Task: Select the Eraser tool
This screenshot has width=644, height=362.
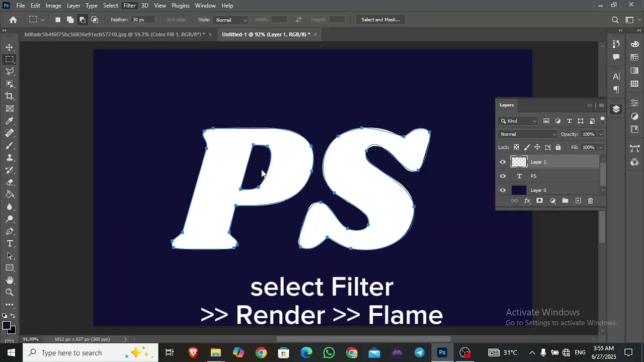Action: tap(10, 182)
